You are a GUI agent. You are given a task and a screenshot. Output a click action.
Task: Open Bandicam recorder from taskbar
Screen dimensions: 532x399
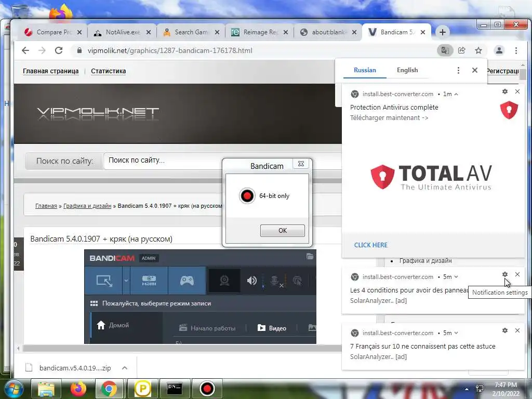tap(207, 389)
